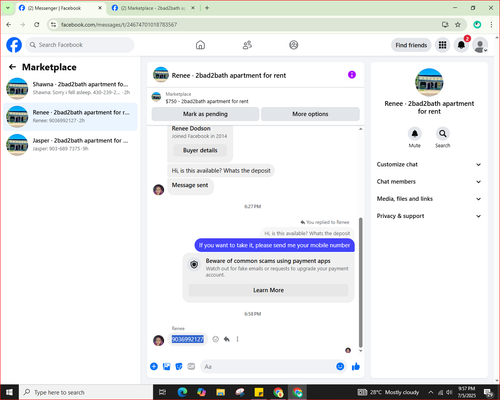The height and width of the screenshot is (400, 500).
Task: Expand Media, files and links section
Action: [x=429, y=199]
